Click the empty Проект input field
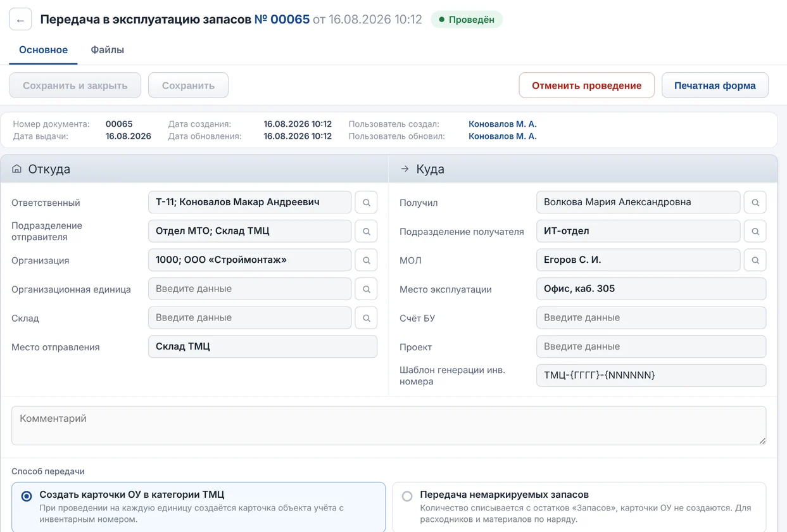787x532 pixels. click(x=651, y=346)
